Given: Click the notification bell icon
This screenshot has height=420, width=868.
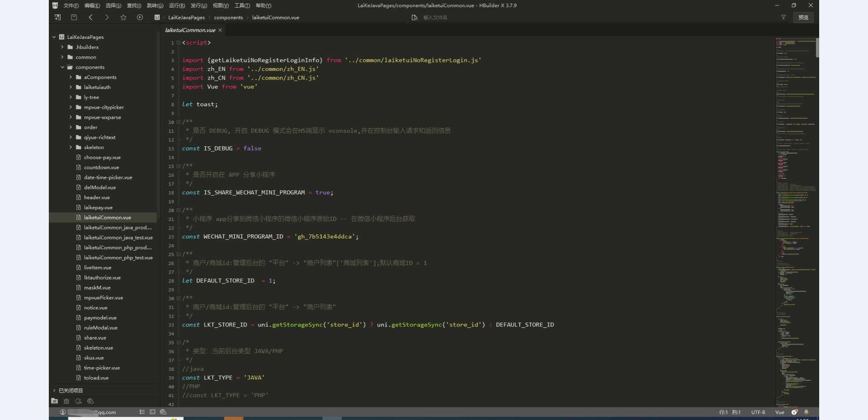Looking at the screenshot, I should [x=806, y=412].
